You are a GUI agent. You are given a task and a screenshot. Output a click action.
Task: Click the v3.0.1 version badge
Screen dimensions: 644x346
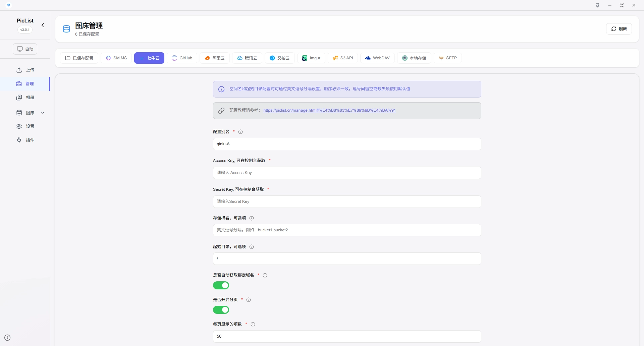click(25, 30)
